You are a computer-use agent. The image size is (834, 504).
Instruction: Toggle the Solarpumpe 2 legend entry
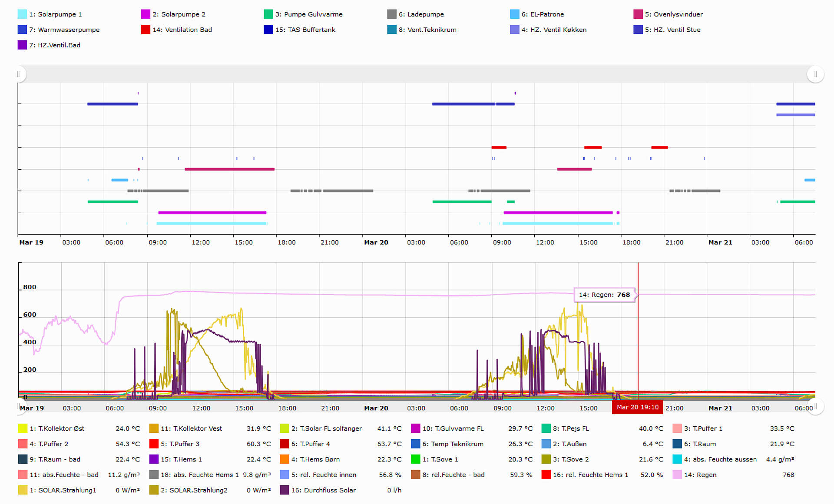(179, 14)
